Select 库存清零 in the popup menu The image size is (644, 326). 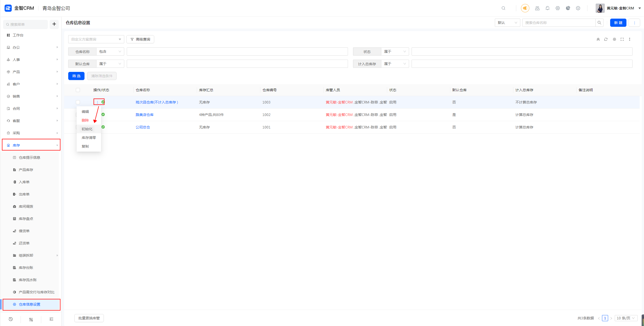click(89, 138)
